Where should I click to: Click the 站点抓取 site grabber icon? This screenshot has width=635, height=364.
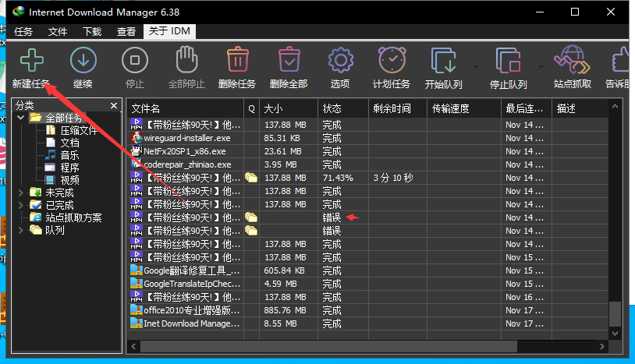click(572, 61)
